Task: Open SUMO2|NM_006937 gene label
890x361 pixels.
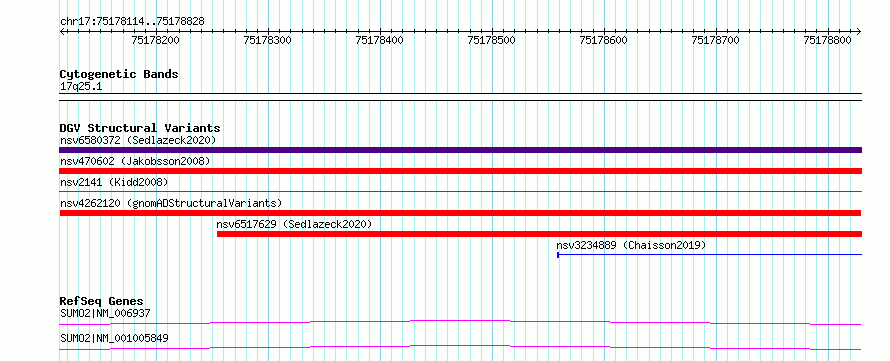Action: point(105,313)
